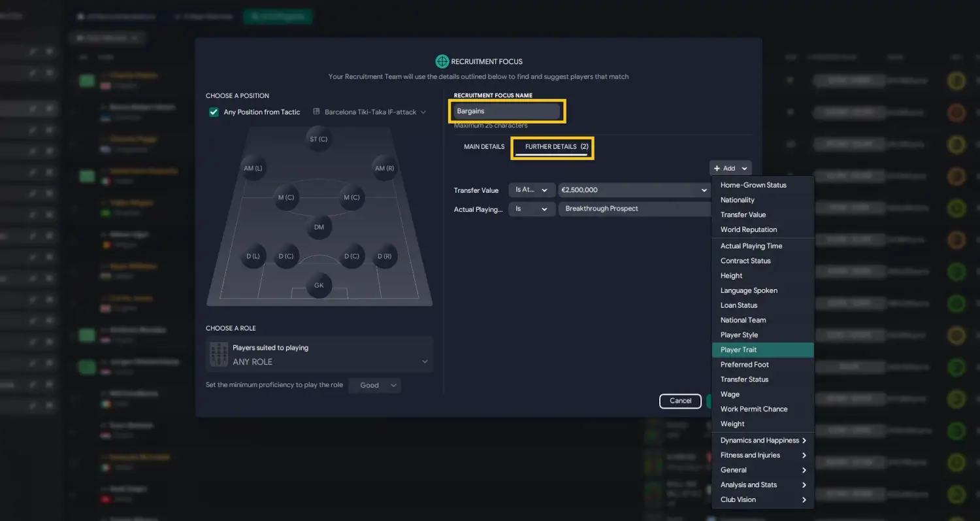Expand Analysis and Stats submenu
Viewport: 980px width, 521px height.
click(762, 485)
